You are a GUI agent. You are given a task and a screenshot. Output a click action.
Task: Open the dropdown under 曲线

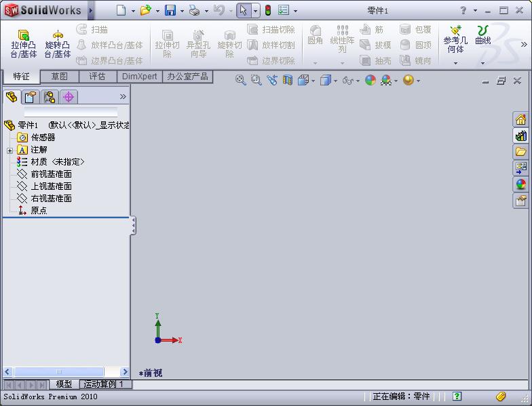click(483, 63)
